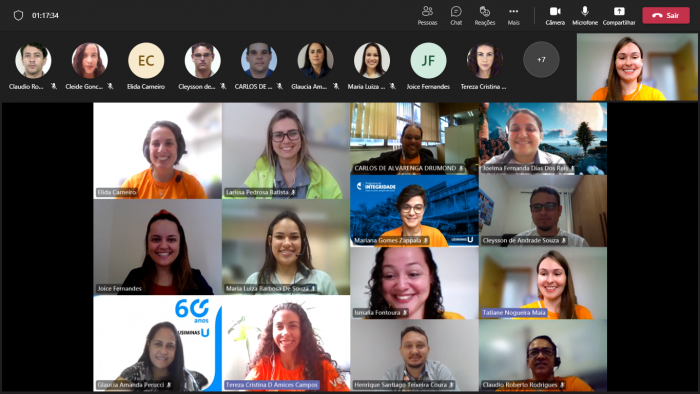Image resolution: width=700 pixels, height=394 pixels.
Task: Click the Larissa Pedrosa Batista name label
Action: (257, 192)
